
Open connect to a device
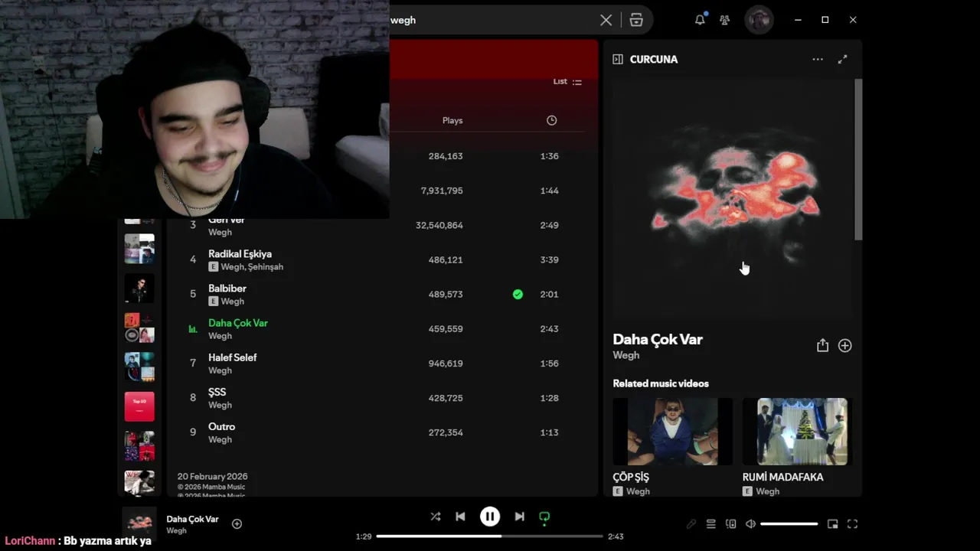(730, 524)
